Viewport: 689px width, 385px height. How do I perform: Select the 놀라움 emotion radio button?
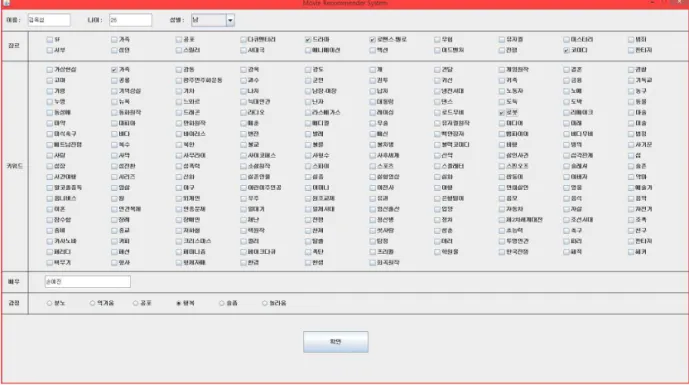click(265, 303)
